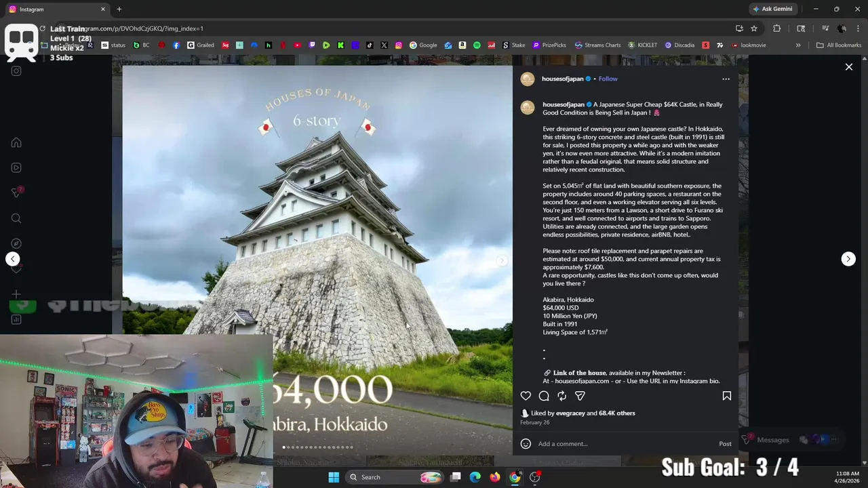The image size is (868, 488).
Task: Open X (Twitter) bookmark icon
Action: tap(384, 45)
